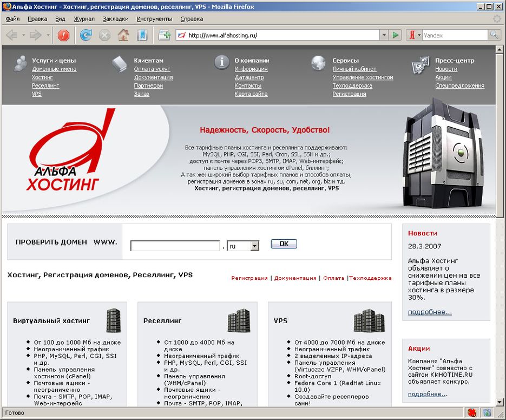This screenshot has width=506, height=420.
Task: Open the Спецпредложения link
Action: (460, 86)
